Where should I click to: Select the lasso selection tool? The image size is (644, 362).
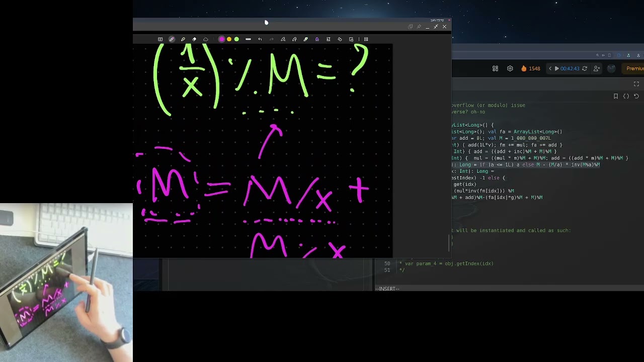[x=206, y=39]
